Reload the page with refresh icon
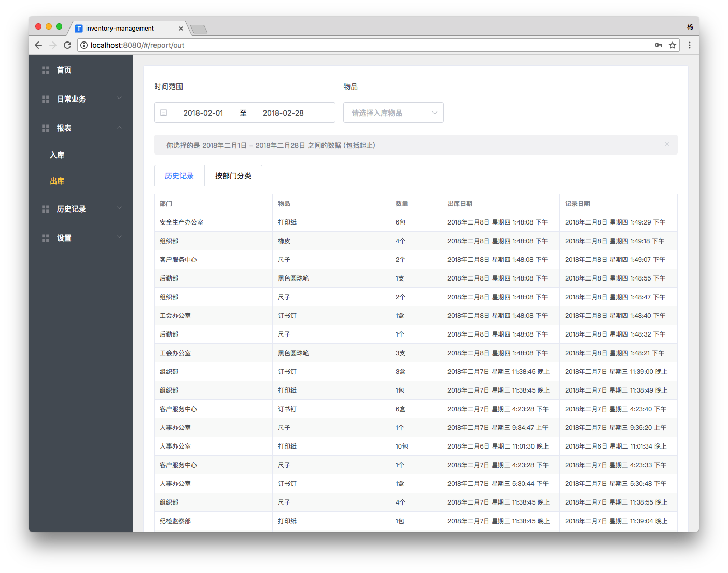Screen dimensions: 728x573 [x=67, y=45]
